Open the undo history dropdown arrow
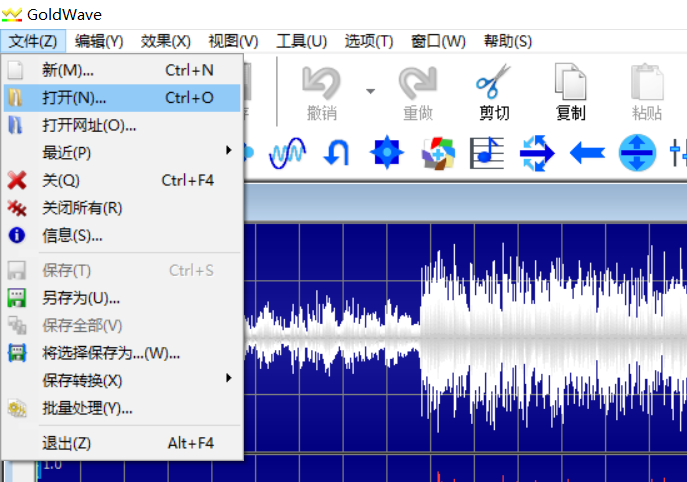687x482 pixels. 371,92
